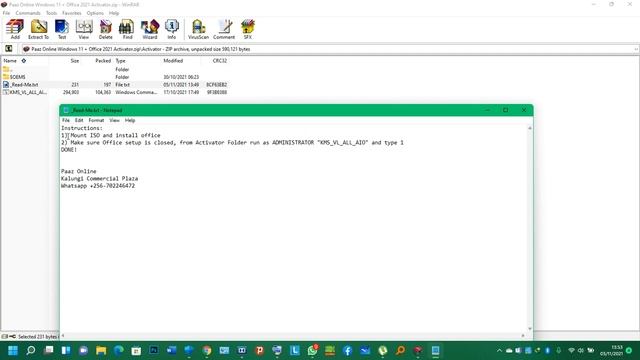Click the Test archive icon

pos(62,29)
